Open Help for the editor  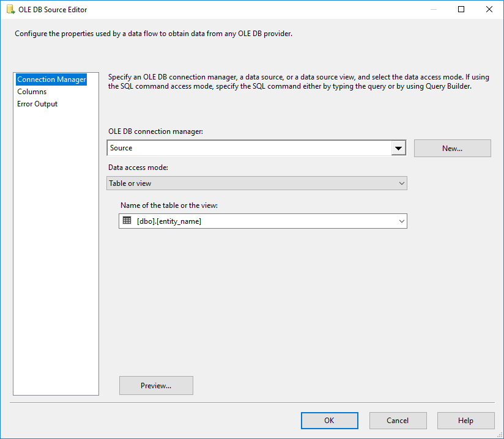pos(465,421)
